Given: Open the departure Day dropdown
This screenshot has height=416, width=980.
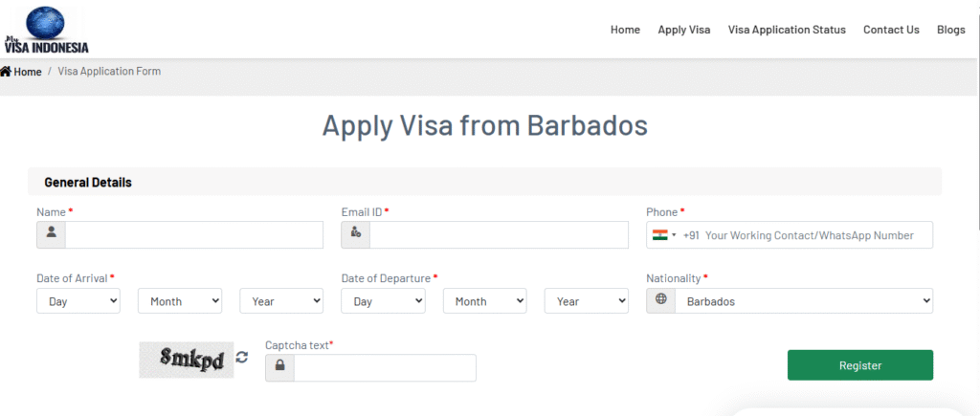Looking at the screenshot, I should click(383, 301).
